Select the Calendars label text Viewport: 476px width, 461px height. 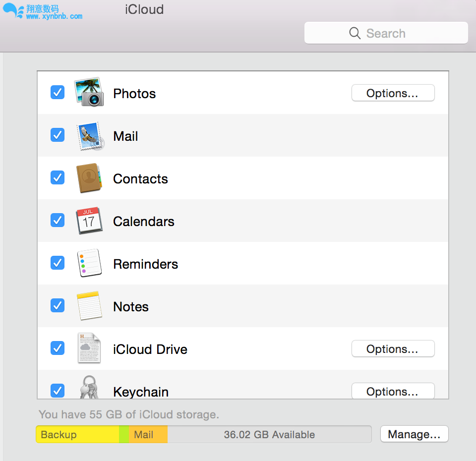pos(144,222)
